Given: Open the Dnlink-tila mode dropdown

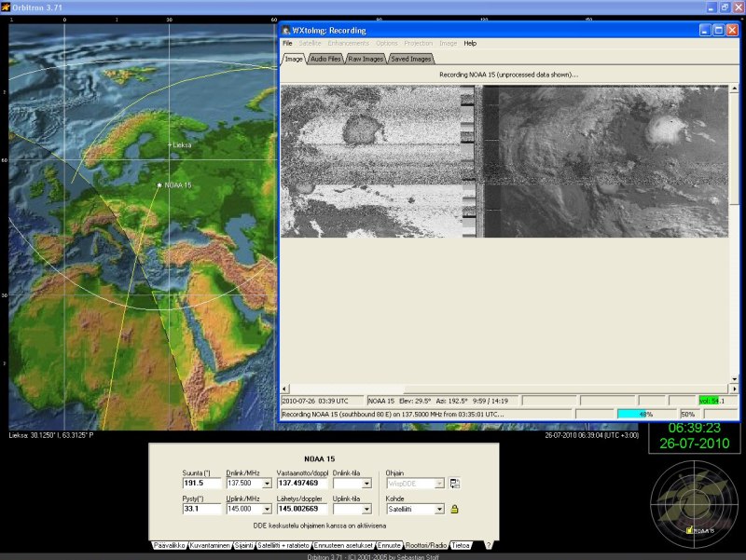Looking at the screenshot, I should tap(366, 484).
